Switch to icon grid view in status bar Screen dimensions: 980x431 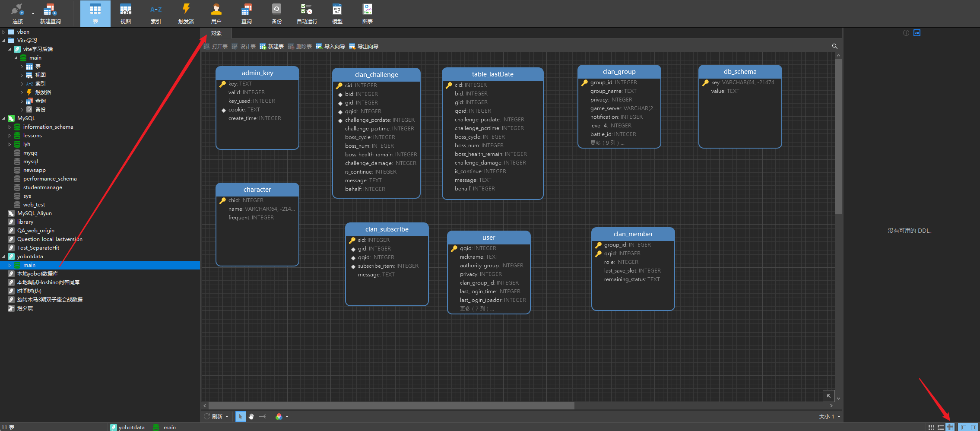(931, 427)
